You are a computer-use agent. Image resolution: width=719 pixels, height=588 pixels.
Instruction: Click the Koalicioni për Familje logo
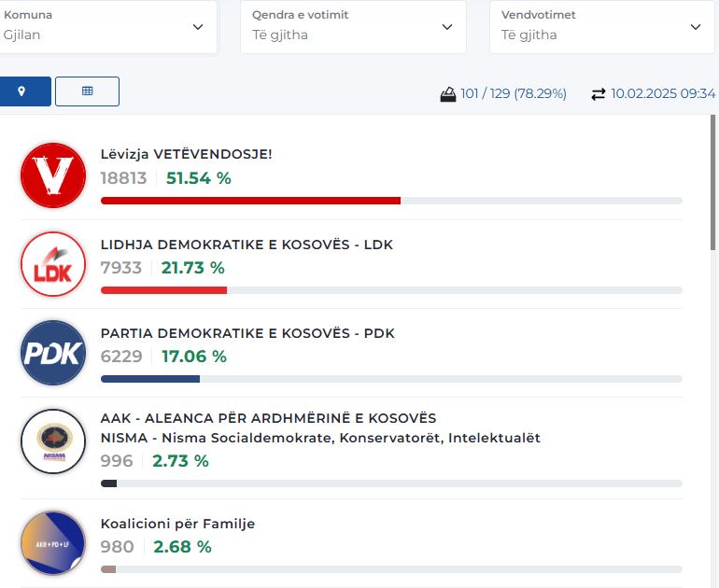point(53,543)
